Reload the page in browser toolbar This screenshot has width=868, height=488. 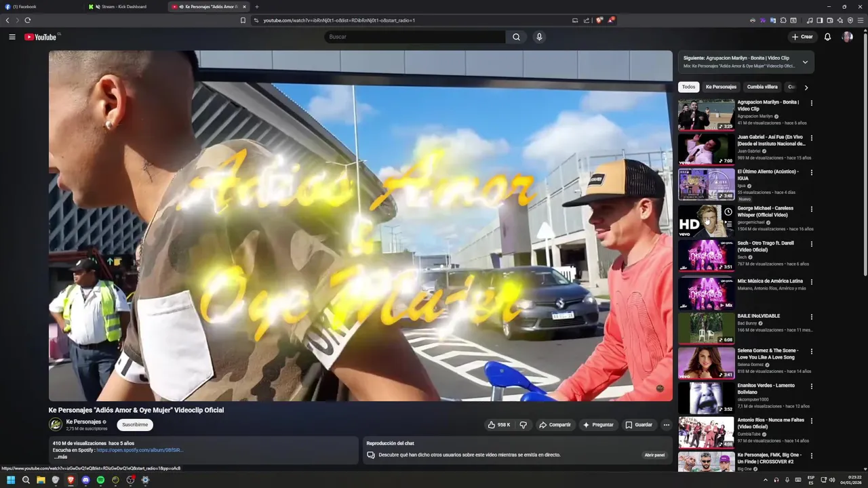pyautogui.click(x=27, y=20)
